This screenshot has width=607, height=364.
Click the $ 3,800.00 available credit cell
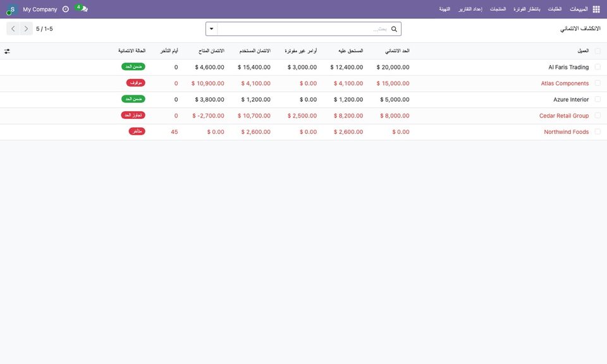point(209,100)
